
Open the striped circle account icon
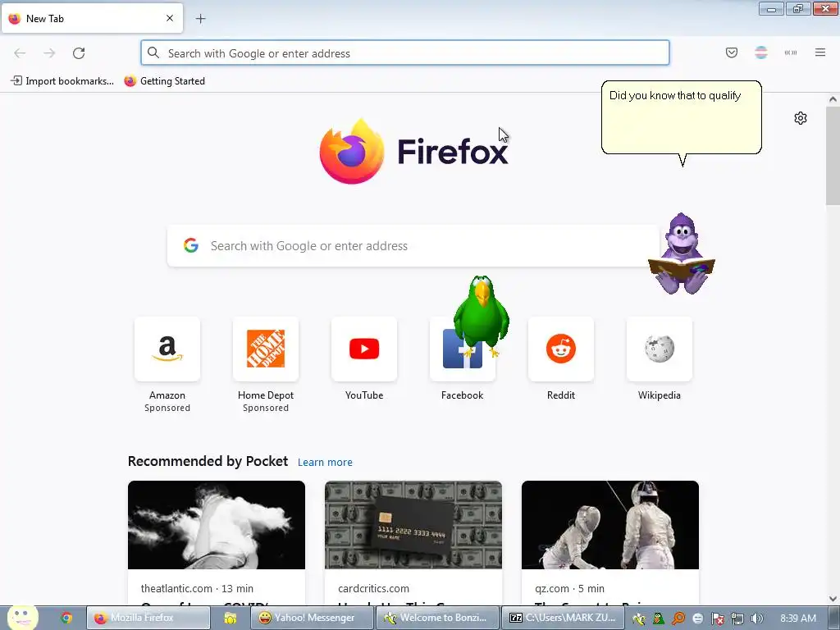click(x=761, y=52)
